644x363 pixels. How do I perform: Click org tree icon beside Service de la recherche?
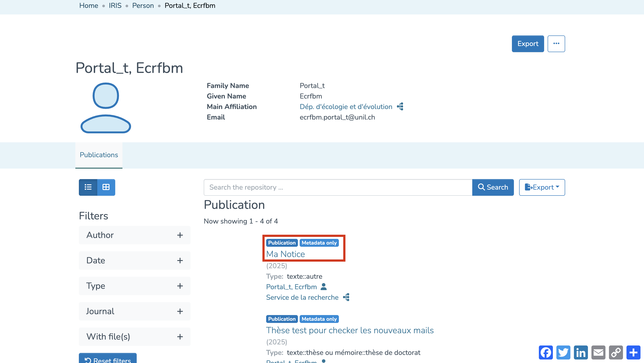point(346,297)
